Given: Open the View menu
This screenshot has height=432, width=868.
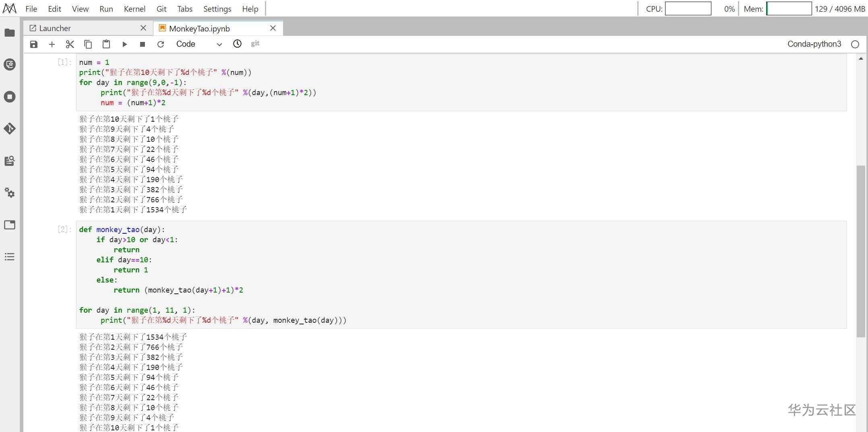Looking at the screenshot, I should [80, 9].
